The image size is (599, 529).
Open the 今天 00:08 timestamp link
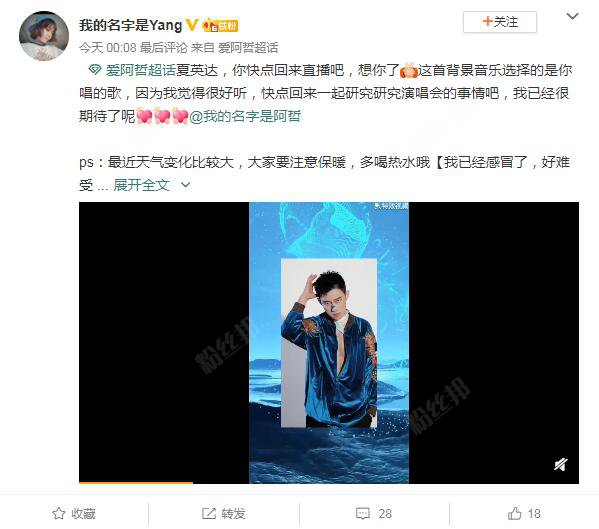(108, 48)
